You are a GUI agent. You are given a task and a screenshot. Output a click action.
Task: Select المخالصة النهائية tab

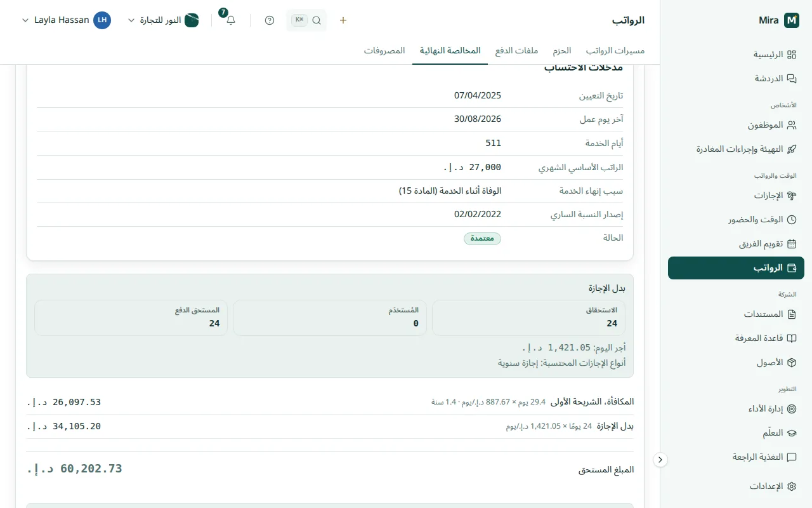click(450, 51)
